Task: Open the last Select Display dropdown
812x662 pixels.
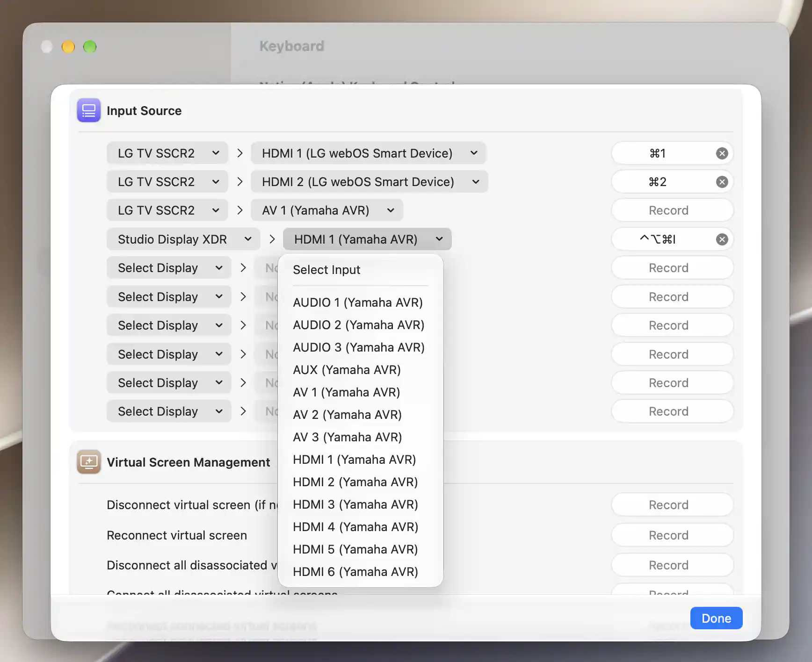Action: pyautogui.click(x=169, y=411)
